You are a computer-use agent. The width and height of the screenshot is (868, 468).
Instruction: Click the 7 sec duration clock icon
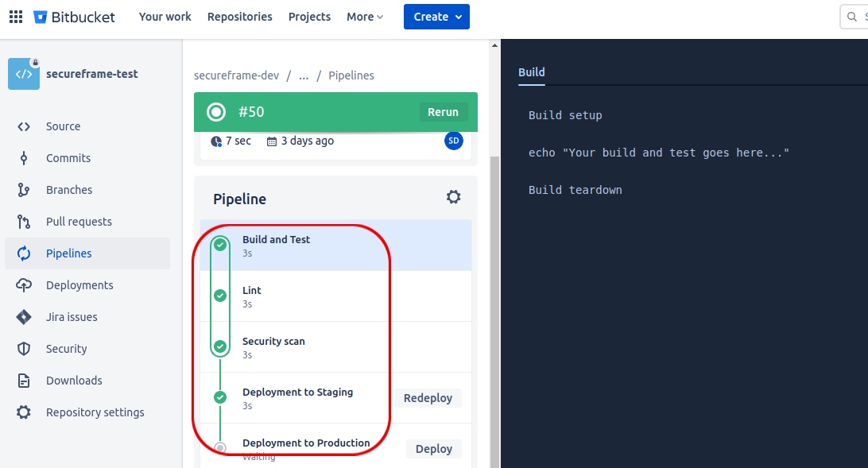pyautogui.click(x=216, y=141)
